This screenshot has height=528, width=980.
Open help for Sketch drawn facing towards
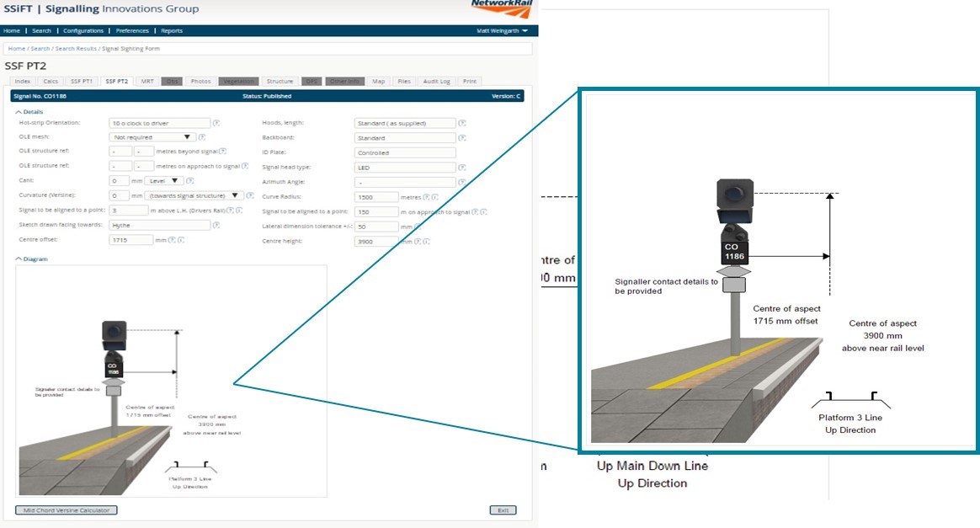coord(216,225)
